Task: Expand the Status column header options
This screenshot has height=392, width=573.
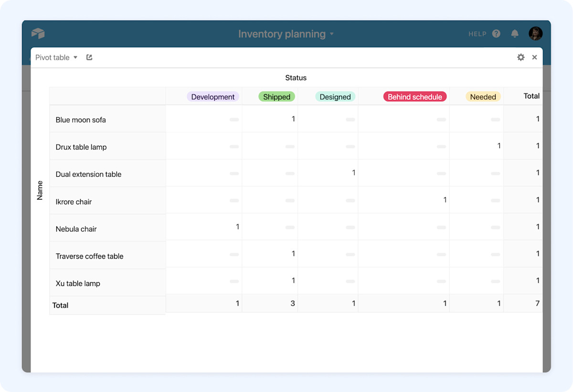Action: point(296,78)
